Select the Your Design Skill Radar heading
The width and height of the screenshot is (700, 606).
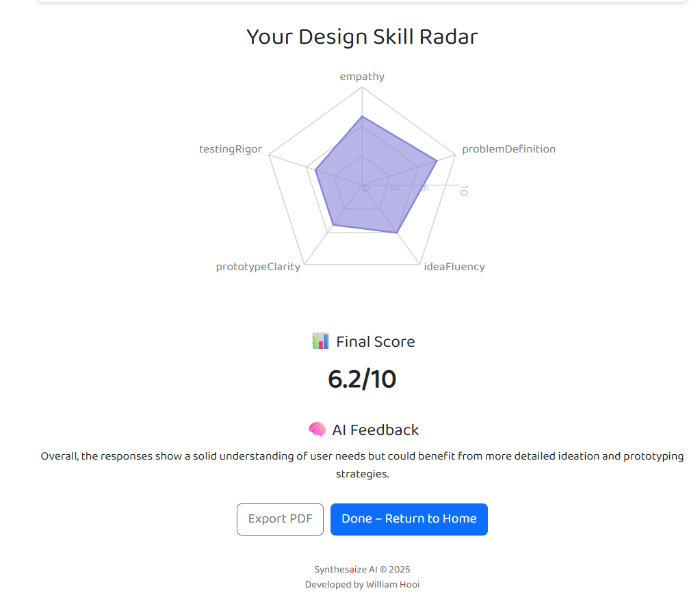pyautogui.click(x=362, y=36)
